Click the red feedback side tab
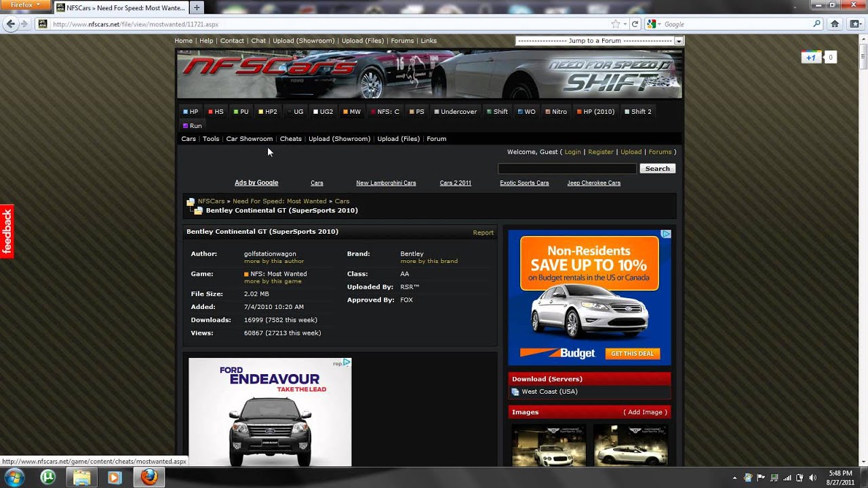This screenshot has height=488, width=868. pyautogui.click(x=7, y=231)
